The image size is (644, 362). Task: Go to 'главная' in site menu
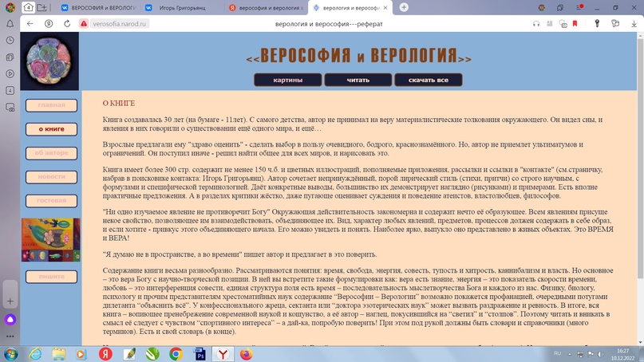pyautogui.click(x=51, y=105)
